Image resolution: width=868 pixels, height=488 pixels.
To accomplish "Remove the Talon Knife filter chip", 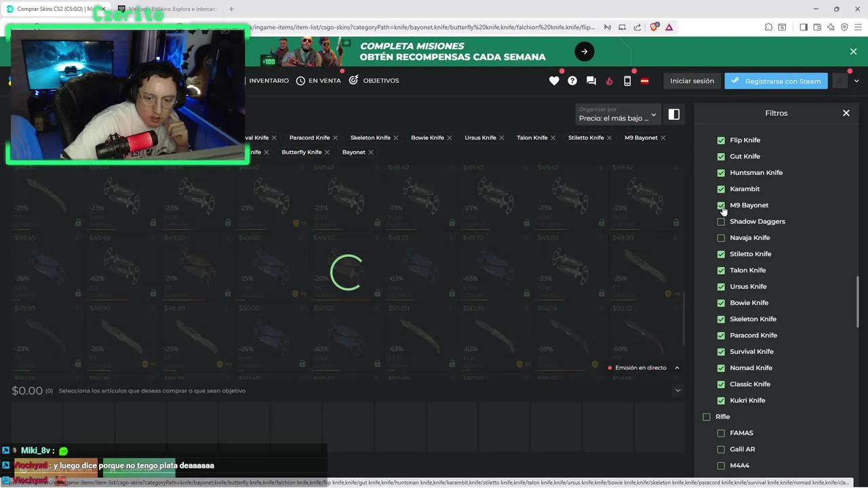I will click(553, 138).
